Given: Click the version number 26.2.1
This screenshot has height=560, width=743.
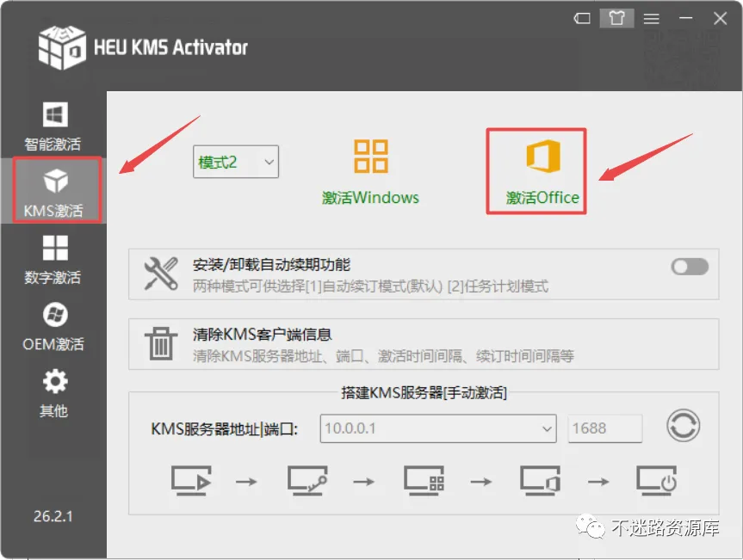Looking at the screenshot, I should pyautogui.click(x=53, y=516).
